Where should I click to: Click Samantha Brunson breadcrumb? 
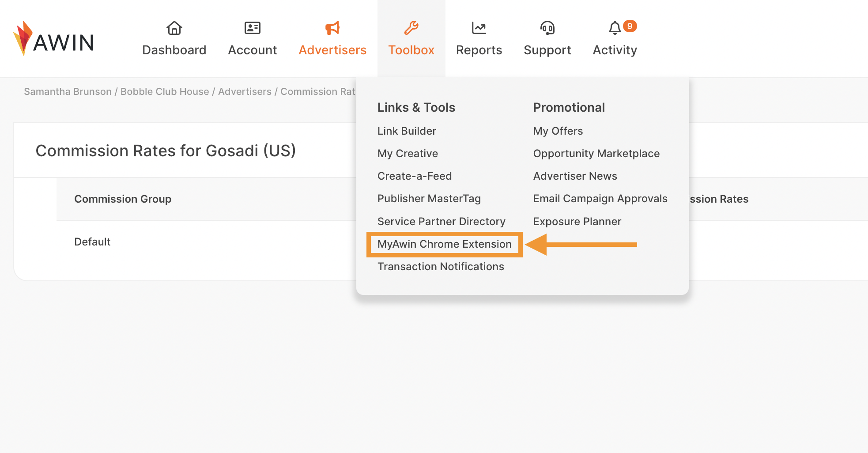point(68,91)
